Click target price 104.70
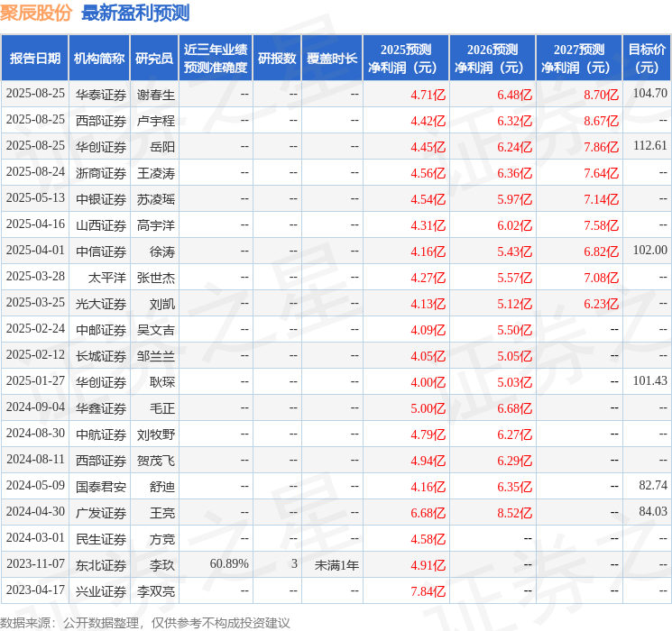The width and height of the screenshot is (672, 631). coord(650,93)
